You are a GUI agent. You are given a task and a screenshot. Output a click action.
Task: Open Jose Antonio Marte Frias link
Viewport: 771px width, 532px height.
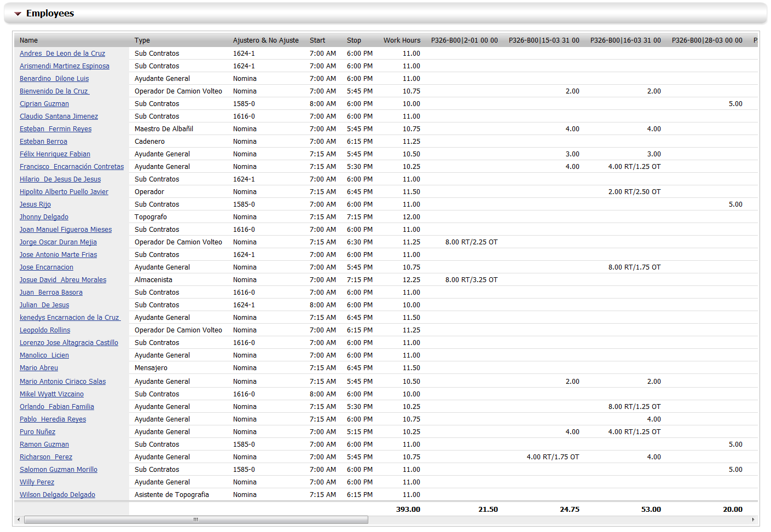pyautogui.click(x=59, y=255)
